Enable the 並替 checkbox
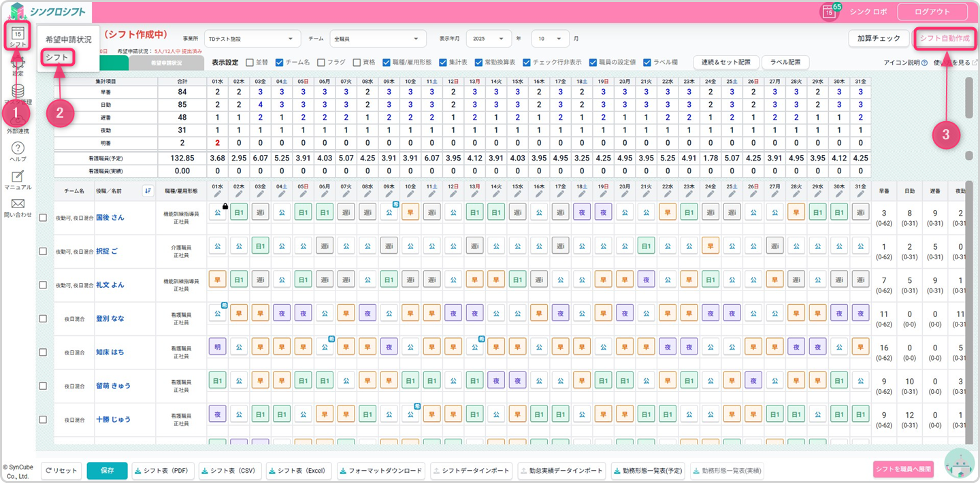This screenshot has width=980, height=483. (250, 62)
